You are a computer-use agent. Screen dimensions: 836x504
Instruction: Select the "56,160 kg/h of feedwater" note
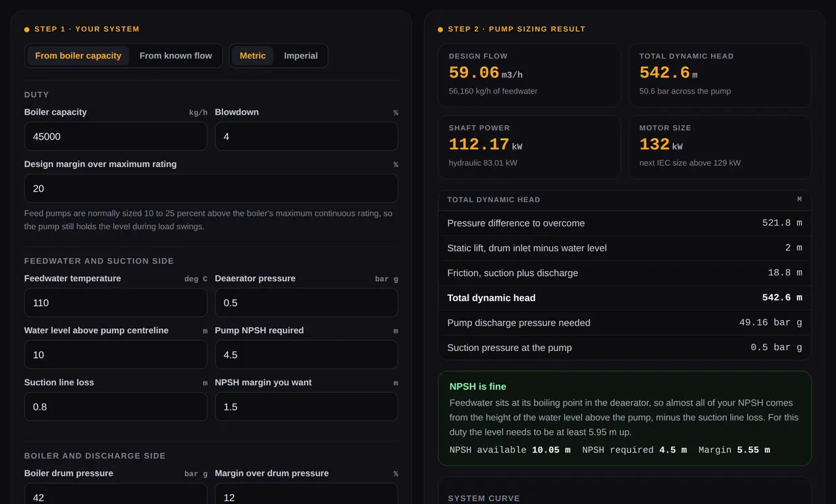pos(493,91)
